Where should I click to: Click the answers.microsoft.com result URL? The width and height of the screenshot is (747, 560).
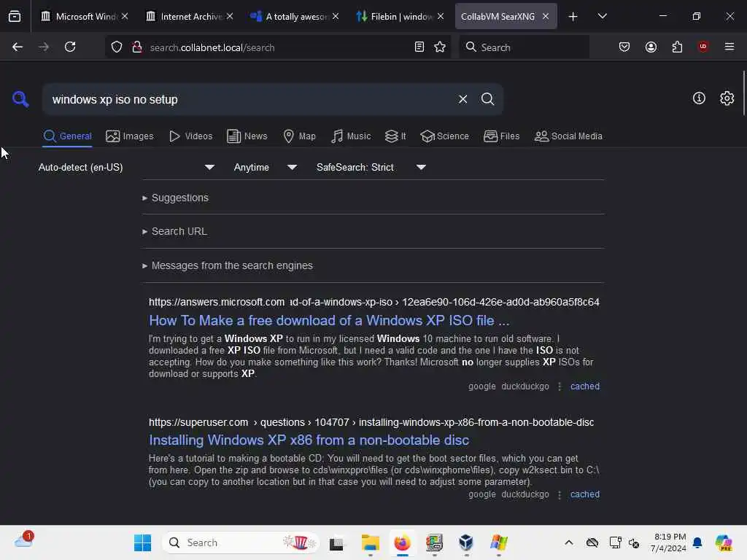(x=374, y=302)
